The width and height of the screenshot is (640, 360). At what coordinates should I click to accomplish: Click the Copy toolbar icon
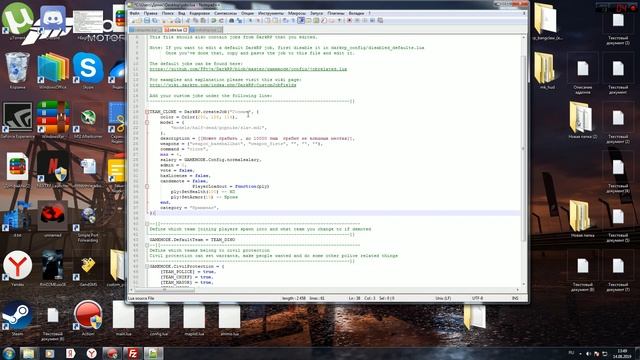coord(195,20)
